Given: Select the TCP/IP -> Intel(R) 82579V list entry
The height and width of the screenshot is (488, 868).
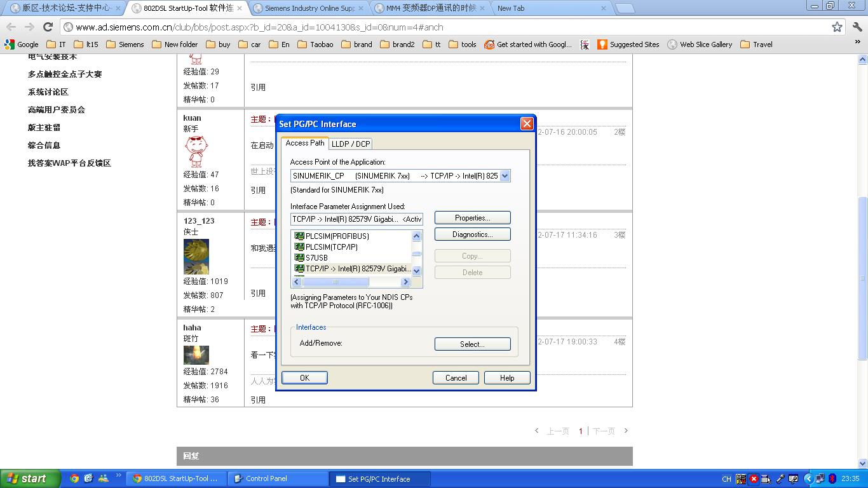Looking at the screenshot, I should [x=358, y=269].
